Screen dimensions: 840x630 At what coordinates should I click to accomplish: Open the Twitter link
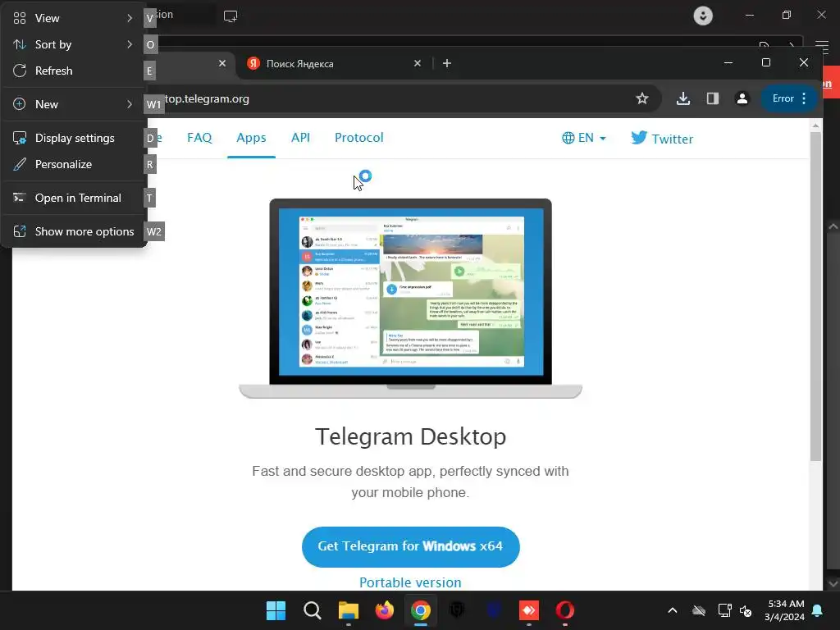pos(662,138)
